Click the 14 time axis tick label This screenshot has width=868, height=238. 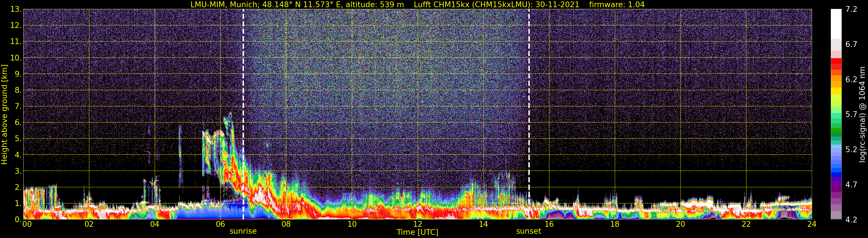click(x=483, y=224)
